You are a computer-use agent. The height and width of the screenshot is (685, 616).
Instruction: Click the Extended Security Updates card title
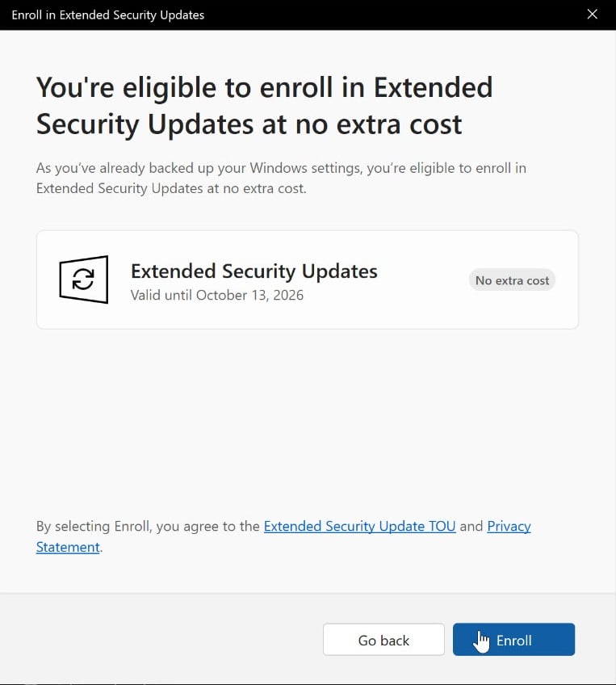(254, 271)
